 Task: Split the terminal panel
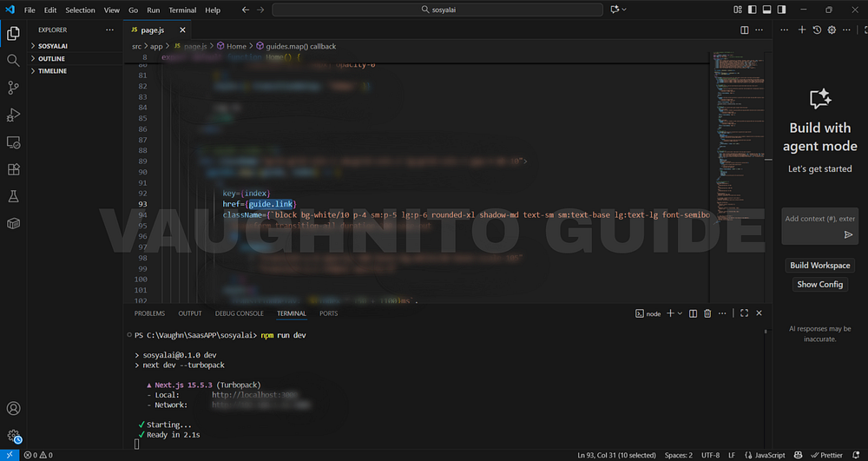pyautogui.click(x=693, y=313)
